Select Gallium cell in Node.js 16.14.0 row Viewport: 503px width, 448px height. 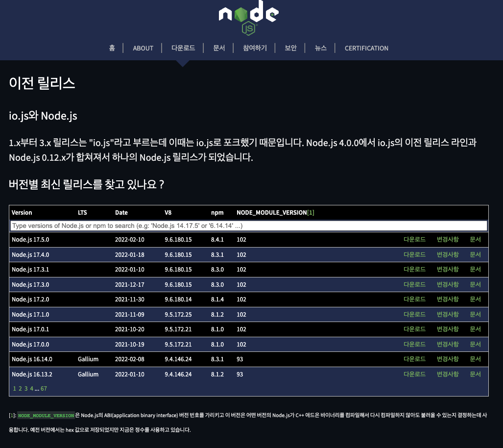[88, 359]
